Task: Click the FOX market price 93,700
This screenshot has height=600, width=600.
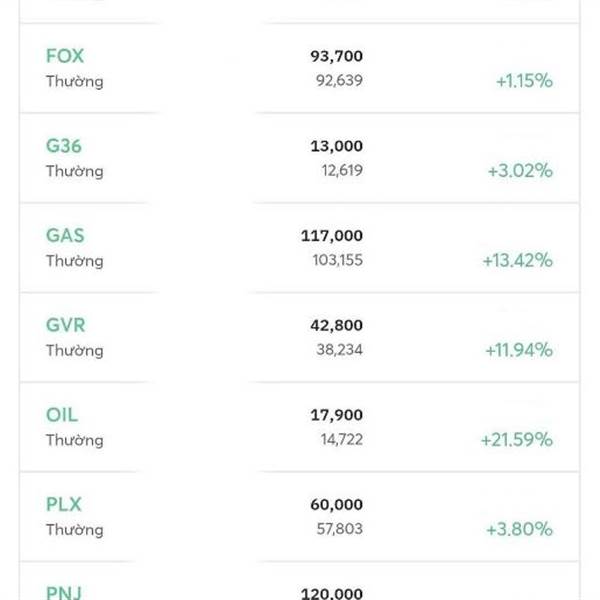Action: pyautogui.click(x=336, y=57)
